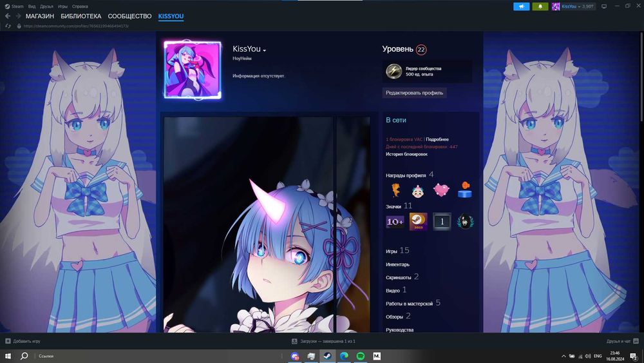Open Windows Start menu

[x=7, y=356]
